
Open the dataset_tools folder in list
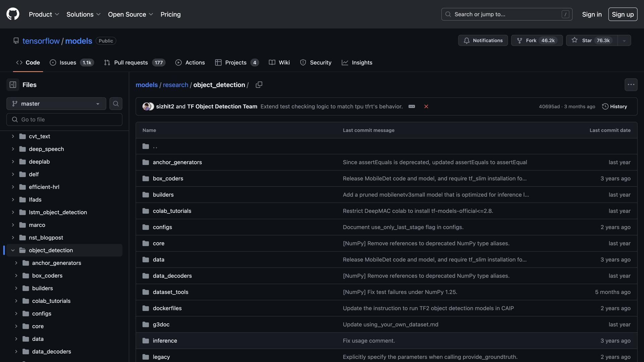(x=170, y=292)
